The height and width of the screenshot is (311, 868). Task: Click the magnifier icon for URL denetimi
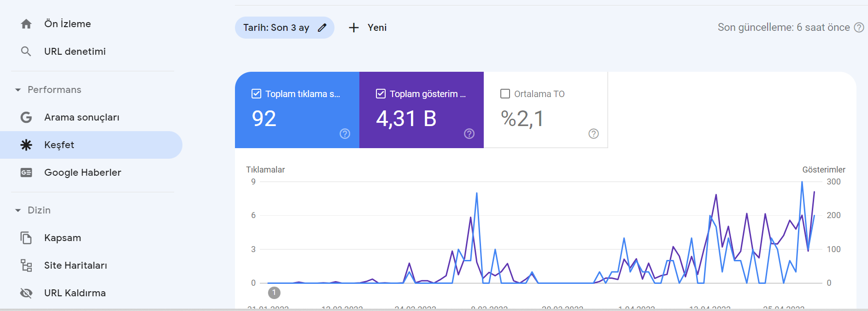pos(26,52)
